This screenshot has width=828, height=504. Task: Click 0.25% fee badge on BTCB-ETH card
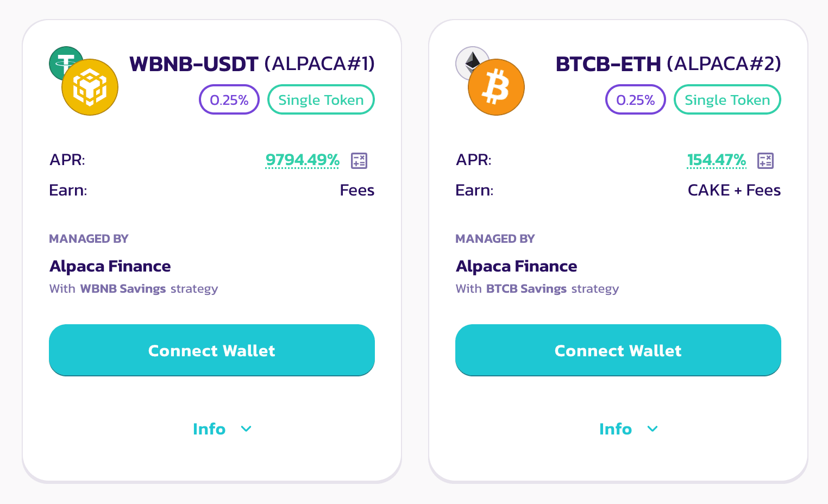636,100
